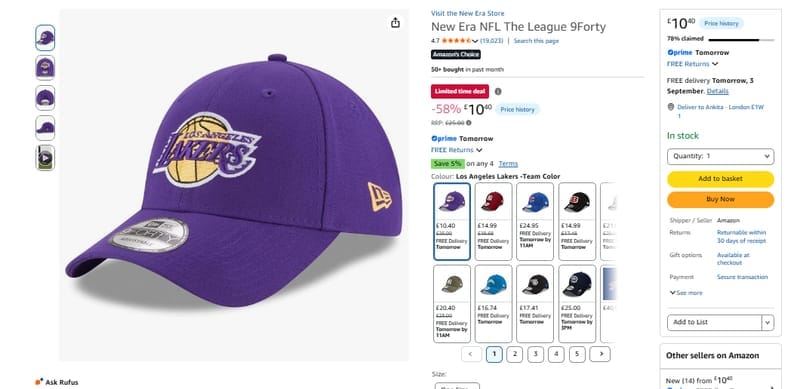Click the share icon on product image
The width and height of the screenshot is (800, 389).
pos(395,22)
